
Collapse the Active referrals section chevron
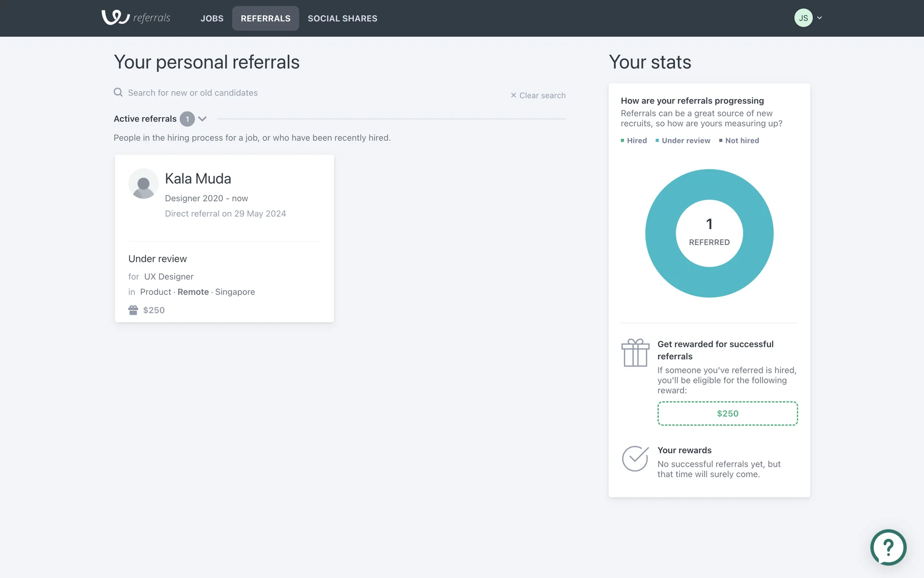tap(203, 119)
